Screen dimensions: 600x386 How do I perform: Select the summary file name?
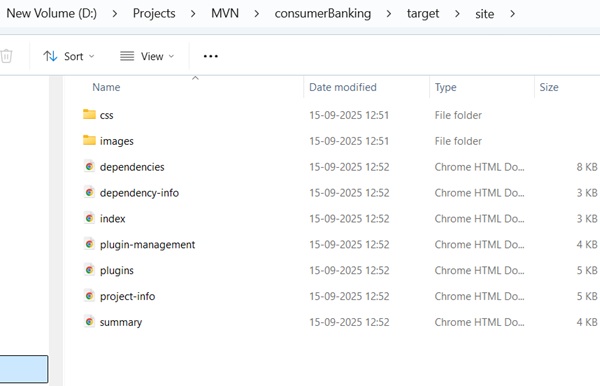coord(121,322)
